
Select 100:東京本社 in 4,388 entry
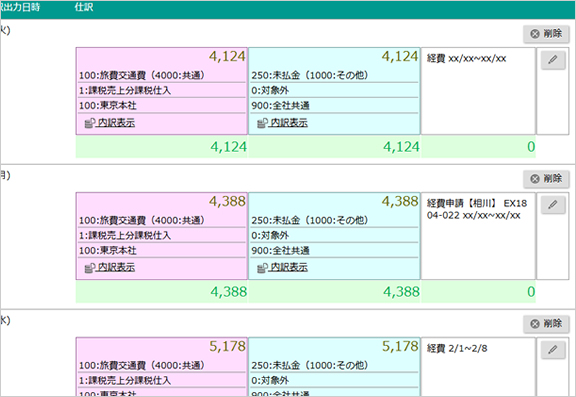pos(108,250)
